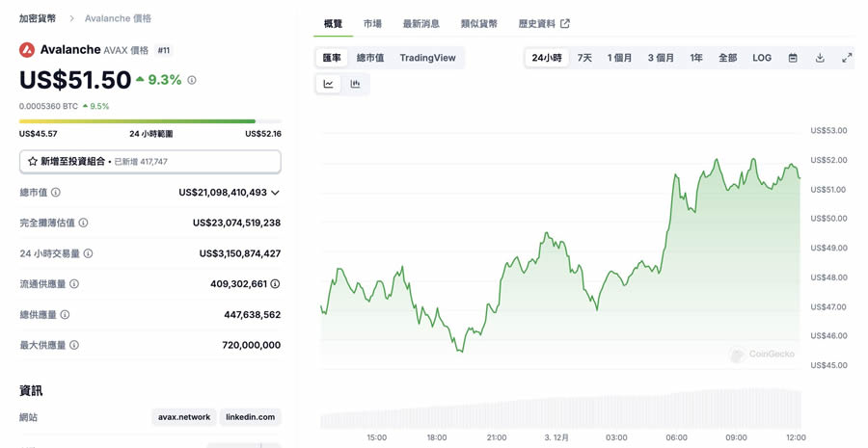This screenshot has width=868, height=448.
Task: Switch to TradingView chart mode
Action: [x=428, y=58]
